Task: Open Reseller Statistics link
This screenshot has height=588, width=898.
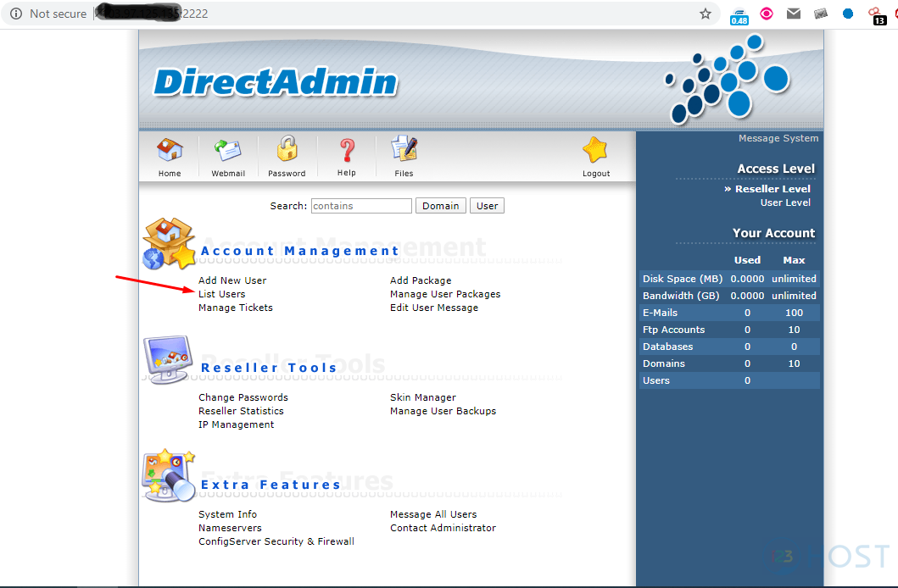Action: point(241,411)
